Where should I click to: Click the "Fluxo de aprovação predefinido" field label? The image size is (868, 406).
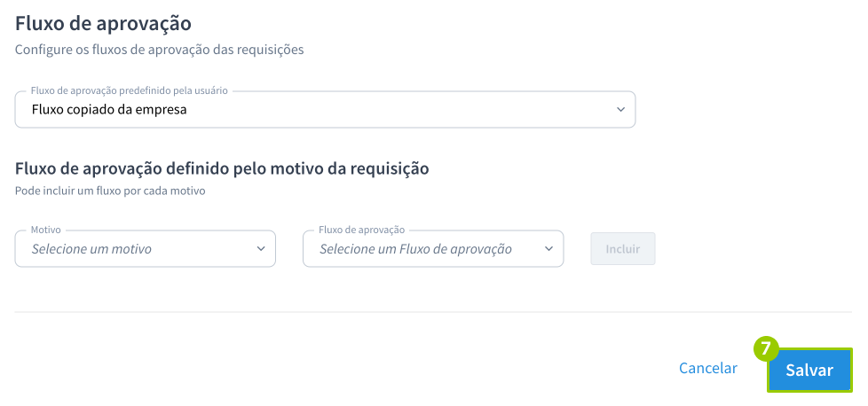pos(130,90)
